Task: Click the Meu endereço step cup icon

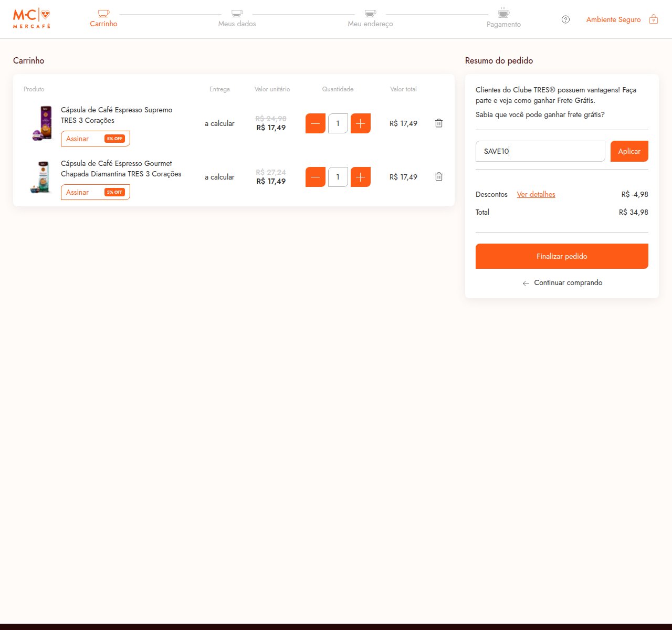Action: [371, 13]
